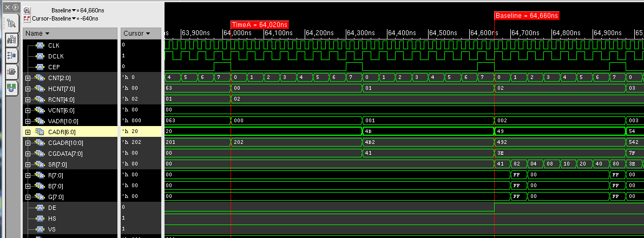Click the CGDATA[7:0] bus icon
The image size is (644, 238).
click(x=40, y=154)
